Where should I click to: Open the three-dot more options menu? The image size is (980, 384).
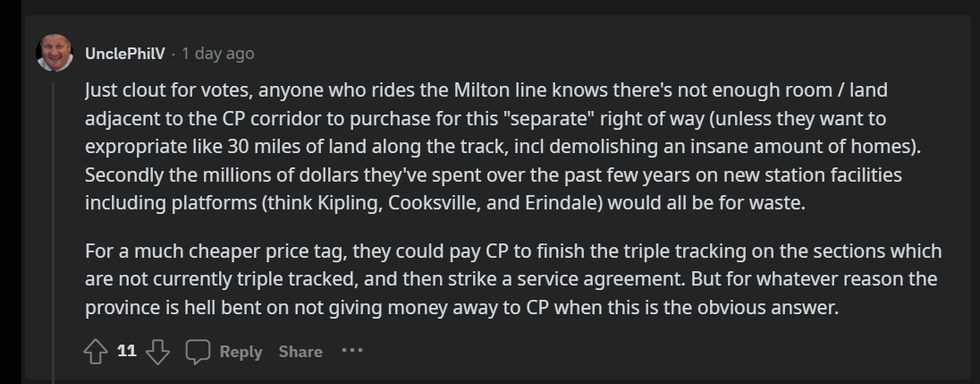[351, 351]
